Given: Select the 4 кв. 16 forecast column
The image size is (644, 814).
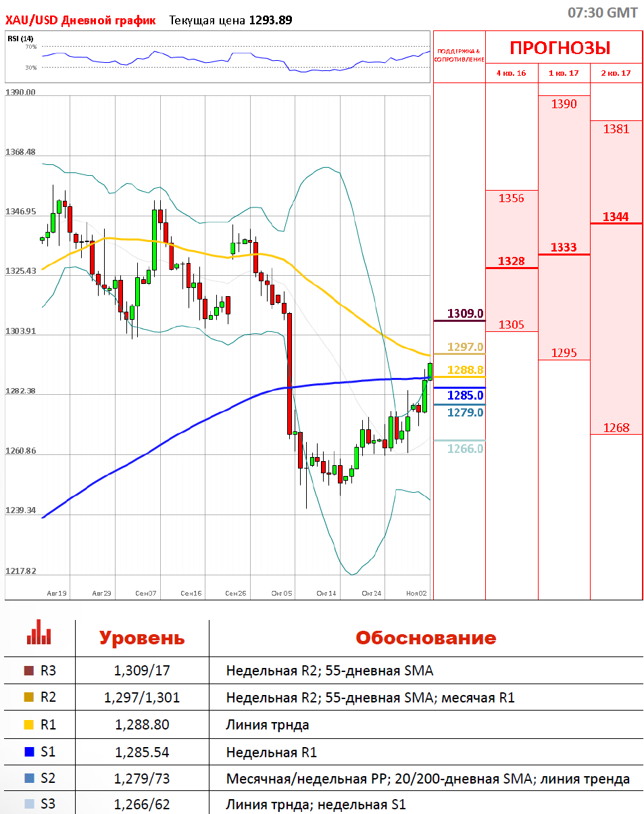Looking at the screenshot, I should point(511,73).
